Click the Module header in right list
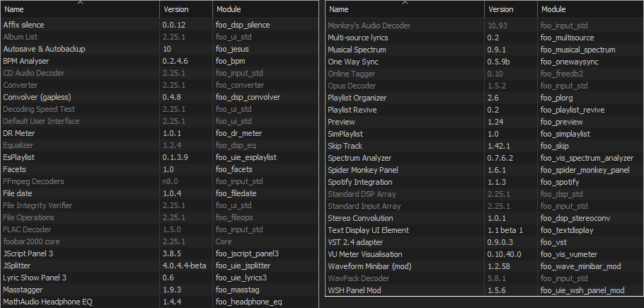The image size is (644, 308). (x=590, y=9)
